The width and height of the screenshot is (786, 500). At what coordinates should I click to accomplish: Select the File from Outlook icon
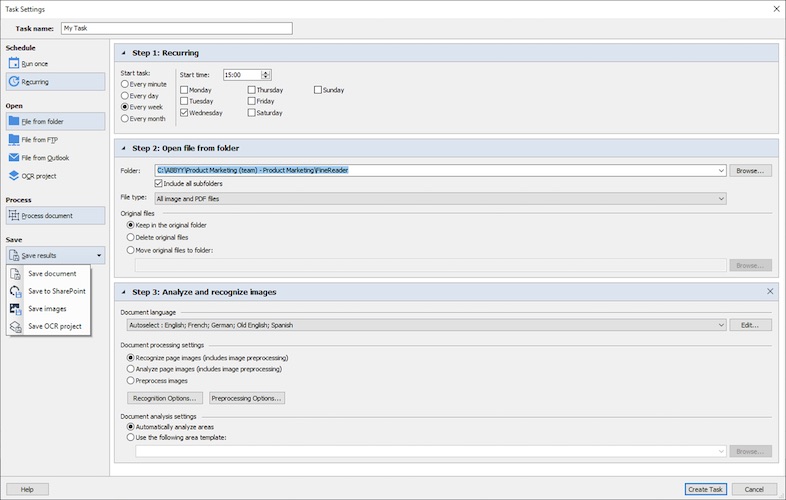coord(14,158)
